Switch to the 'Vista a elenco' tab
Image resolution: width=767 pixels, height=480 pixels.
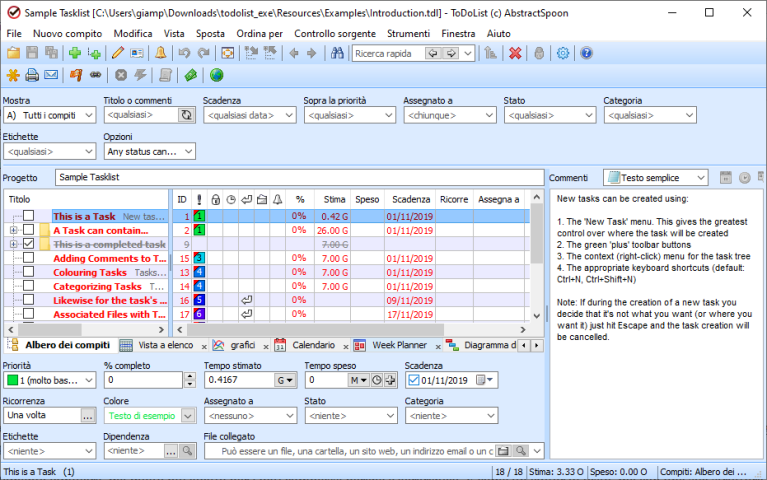click(x=165, y=345)
